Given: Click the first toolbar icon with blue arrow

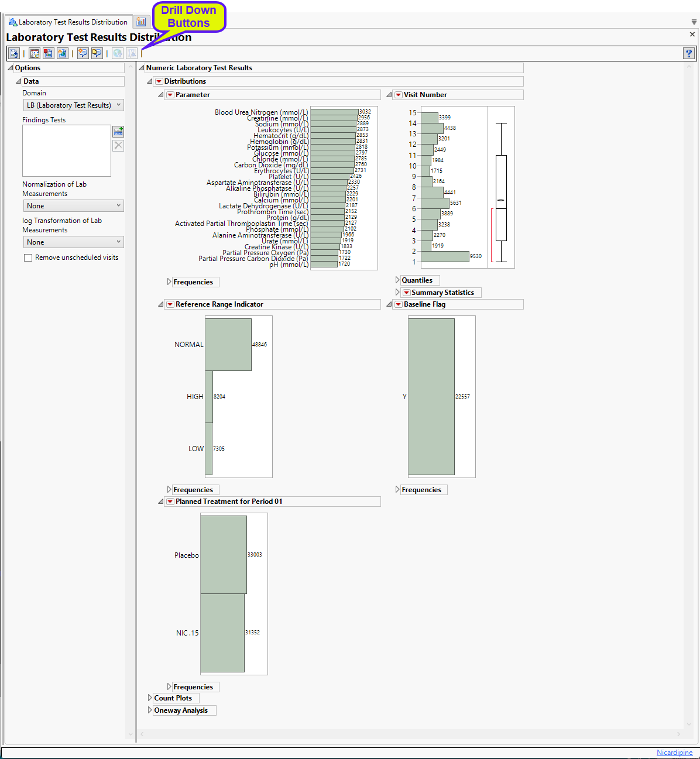Looking at the screenshot, I should coord(14,53).
